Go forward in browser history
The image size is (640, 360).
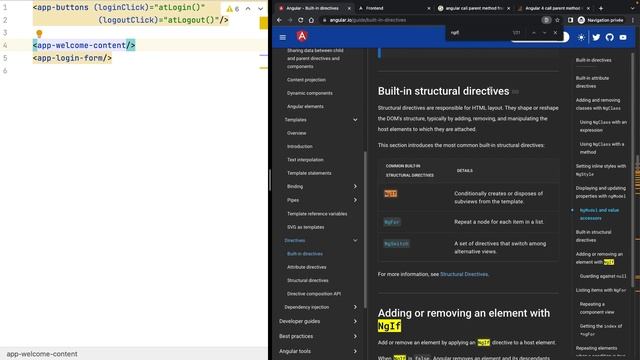point(290,20)
